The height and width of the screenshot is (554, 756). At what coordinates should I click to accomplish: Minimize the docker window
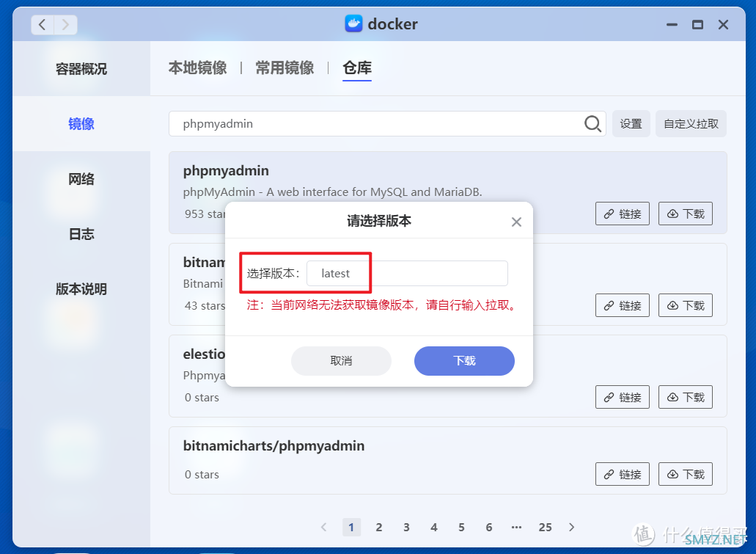tap(672, 25)
